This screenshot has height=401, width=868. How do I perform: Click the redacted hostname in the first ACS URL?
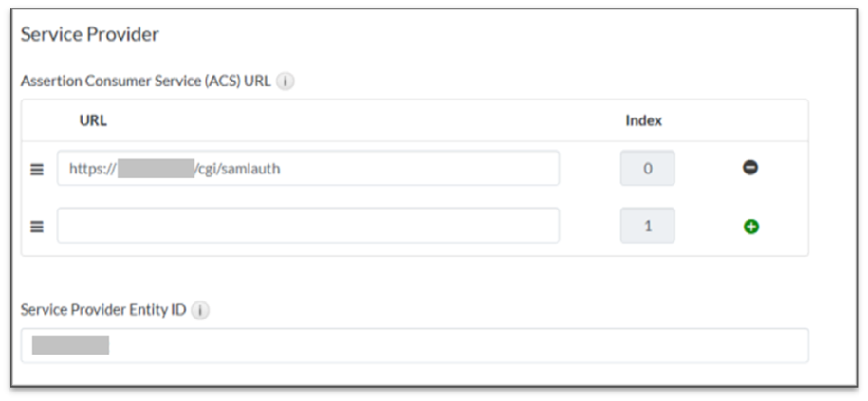(156, 169)
